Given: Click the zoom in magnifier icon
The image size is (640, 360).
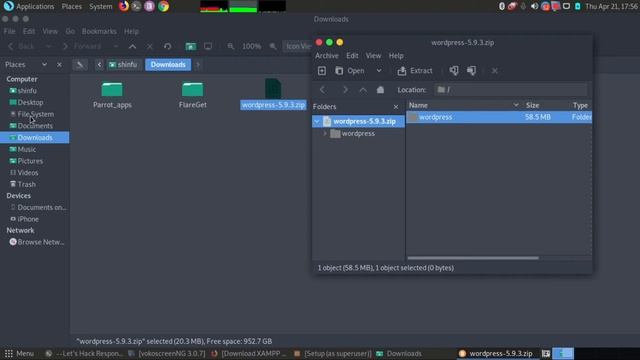Looking at the screenshot, I should (273, 47).
